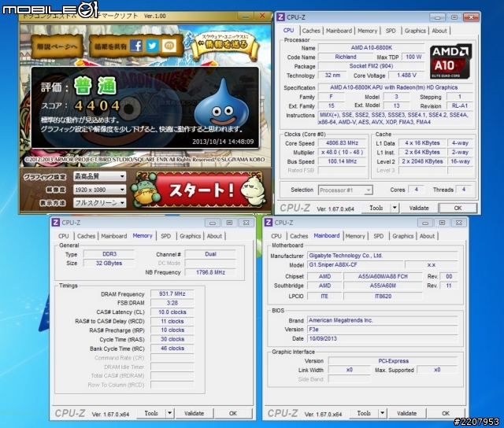This screenshot has width=504, height=428.
Task: Click the Core Voltage 1.488 V value
Action: (x=406, y=75)
